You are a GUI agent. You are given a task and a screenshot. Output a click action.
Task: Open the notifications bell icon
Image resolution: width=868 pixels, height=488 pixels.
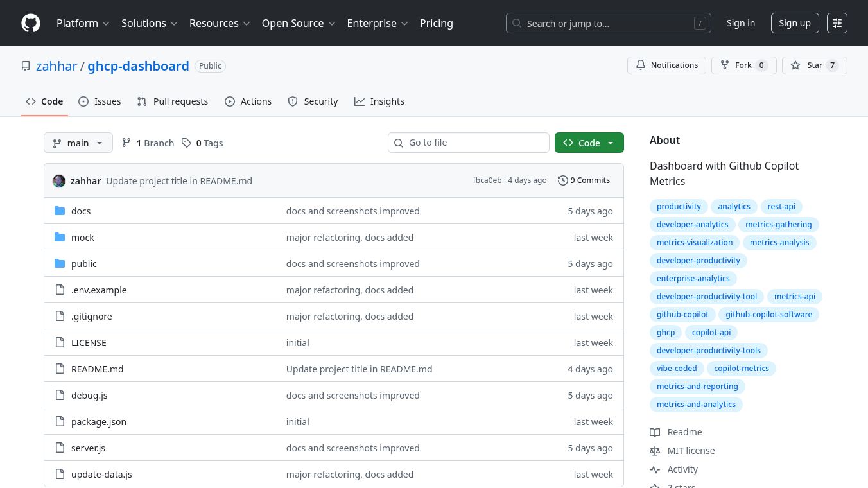(641, 65)
